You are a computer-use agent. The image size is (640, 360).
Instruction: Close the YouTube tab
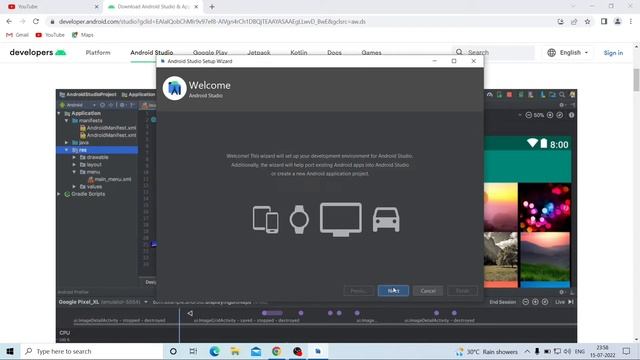[x=97, y=7]
